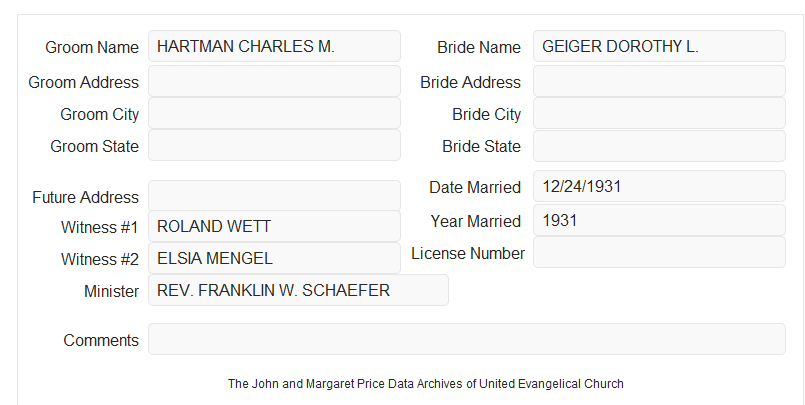The height and width of the screenshot is (405, 805).
Task: Click the Date Married label
Action: (x=475, y=187)
